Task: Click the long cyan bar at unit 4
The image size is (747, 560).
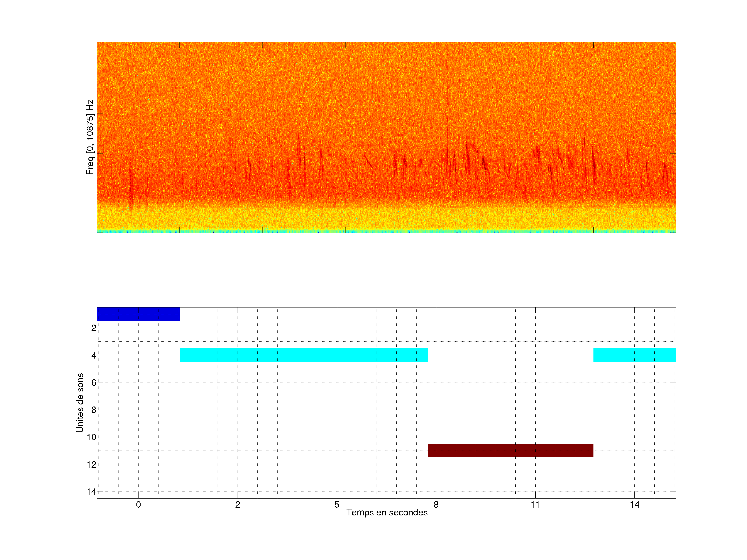Action: [x=303, y=355]
